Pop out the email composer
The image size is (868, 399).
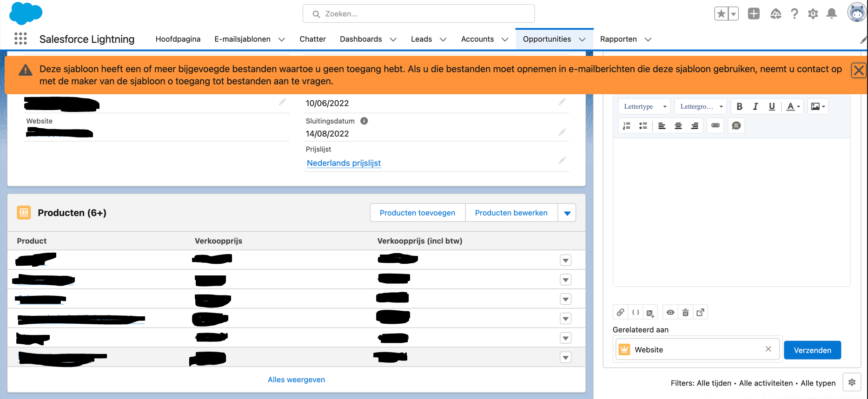coord(700,313)
